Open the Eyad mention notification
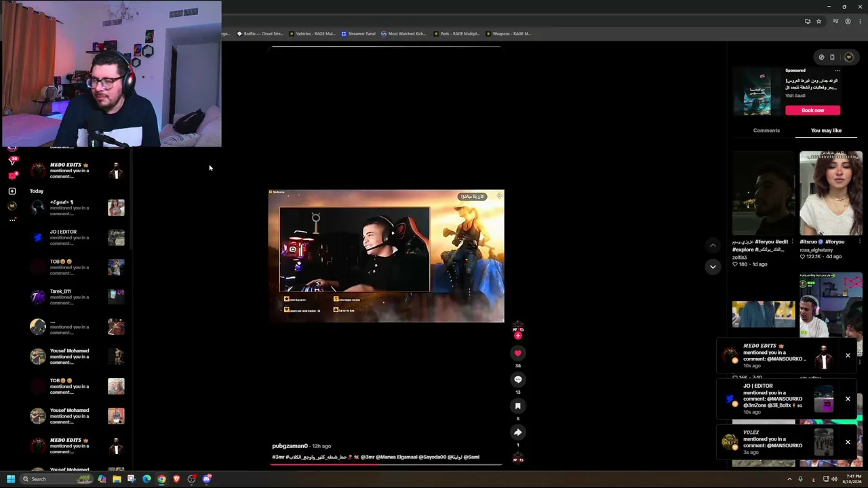 click(x=77, y=207)
